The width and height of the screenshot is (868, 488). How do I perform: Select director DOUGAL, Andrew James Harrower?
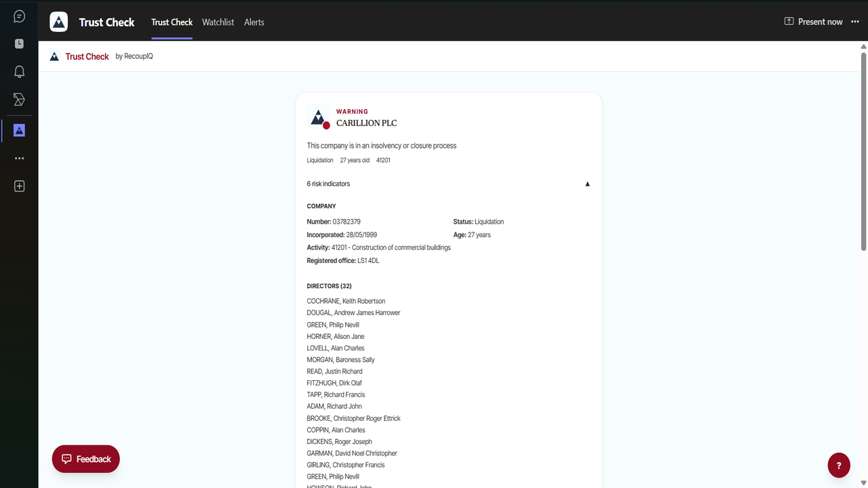[x=353, y=313]
